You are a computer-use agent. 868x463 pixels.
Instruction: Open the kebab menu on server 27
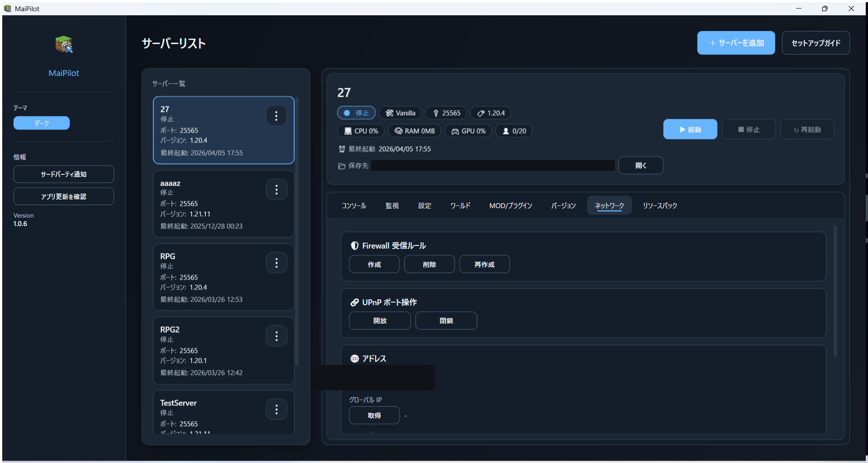[276, 116]
